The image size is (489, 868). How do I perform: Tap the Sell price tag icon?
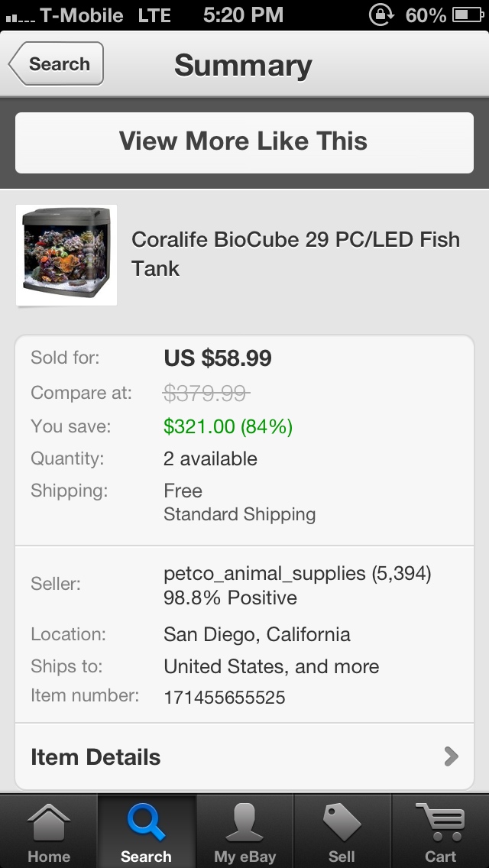click(x=342, y=824)
